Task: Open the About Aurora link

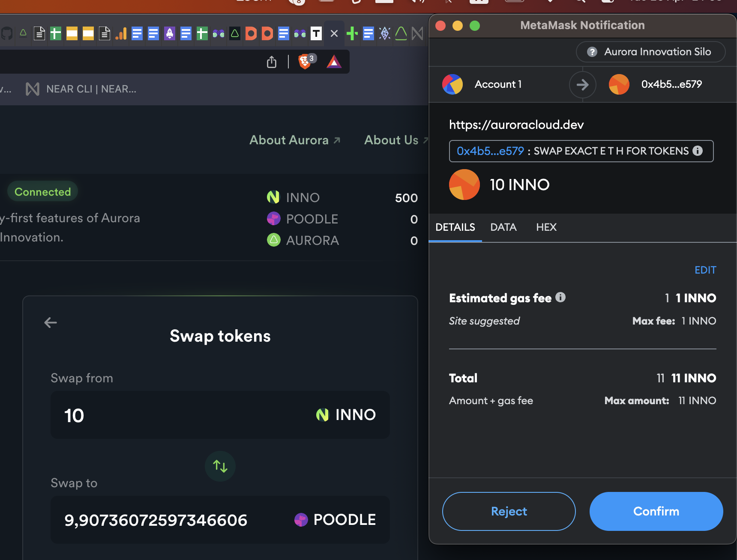Action: point(295,140)
